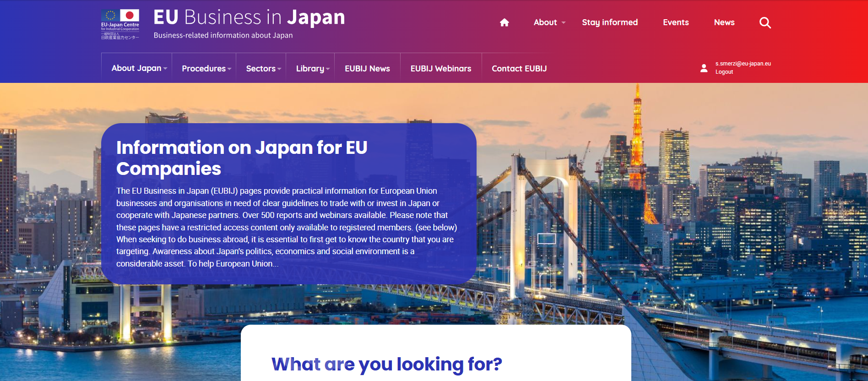Open the EUBIJ Webinars page

click(440, 69)
